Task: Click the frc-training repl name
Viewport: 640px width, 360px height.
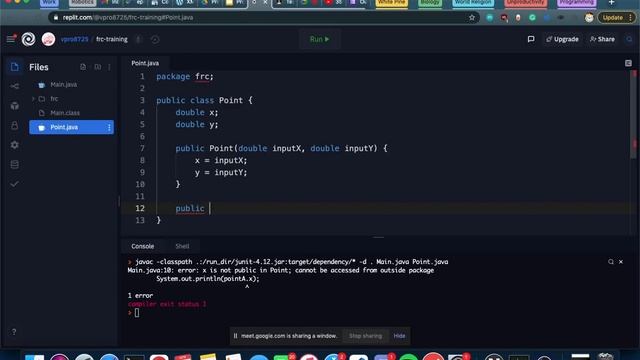Action: (111, 39)
